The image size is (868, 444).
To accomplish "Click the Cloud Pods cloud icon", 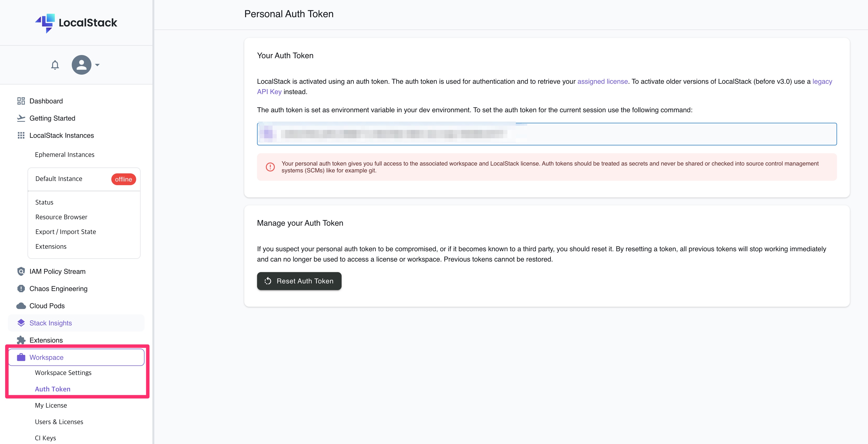I will (x=21, y=306).
